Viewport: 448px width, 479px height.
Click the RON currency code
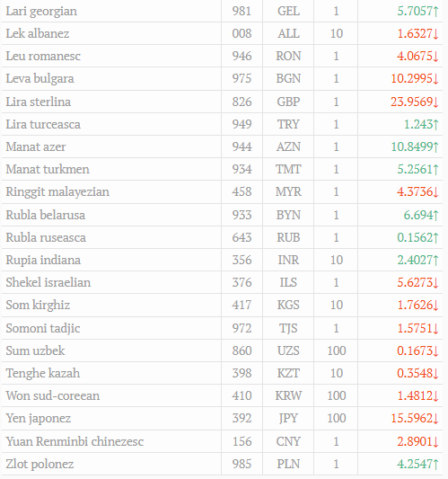(x=288, y=56)
